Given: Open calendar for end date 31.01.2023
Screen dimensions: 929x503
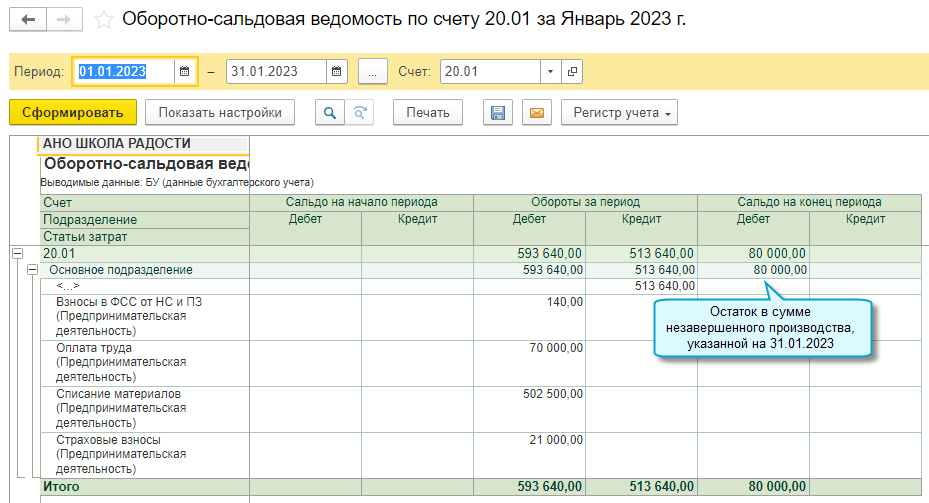Looking at the screenshot, I should (337, 72).
